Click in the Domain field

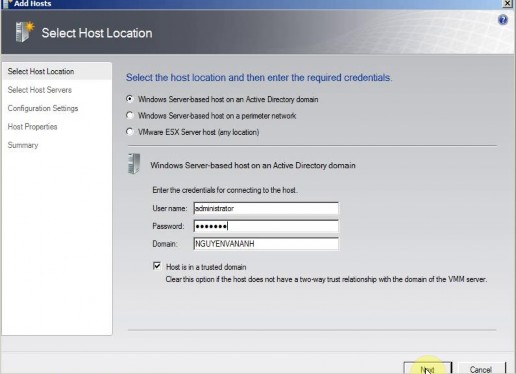266,244
